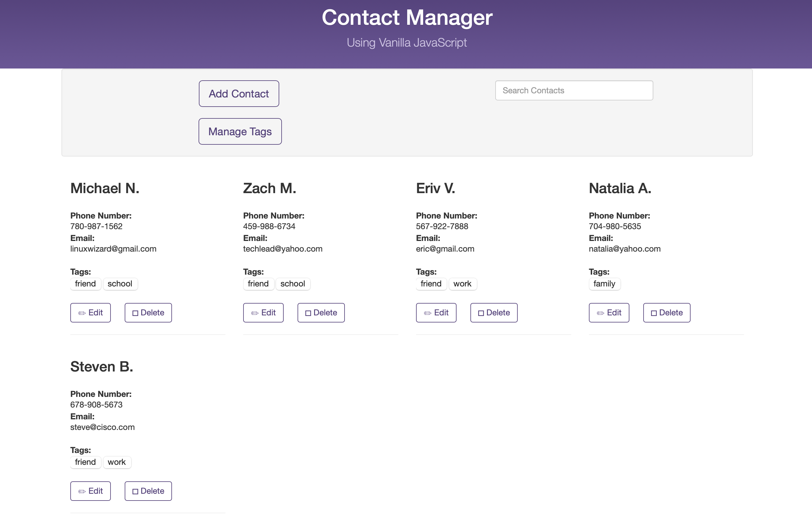The width and height of the screenshot is (812, 515).
Task: Click the Delete icon for Michael N.
Action: (135, 313)
